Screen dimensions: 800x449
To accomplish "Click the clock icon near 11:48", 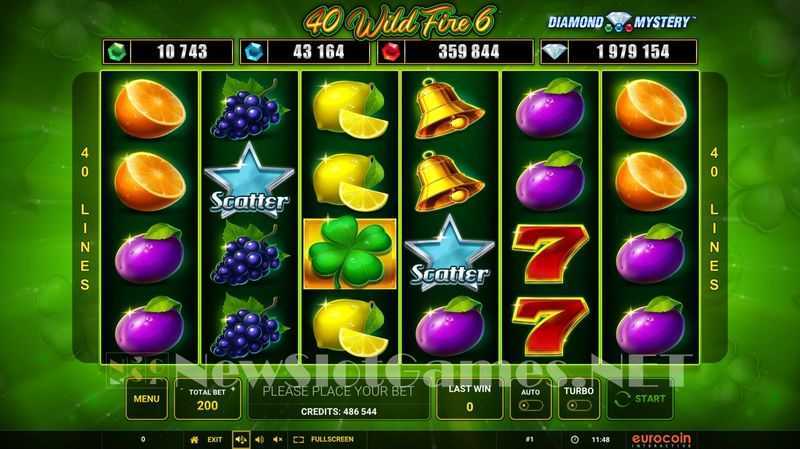I will tap(574, 439).
